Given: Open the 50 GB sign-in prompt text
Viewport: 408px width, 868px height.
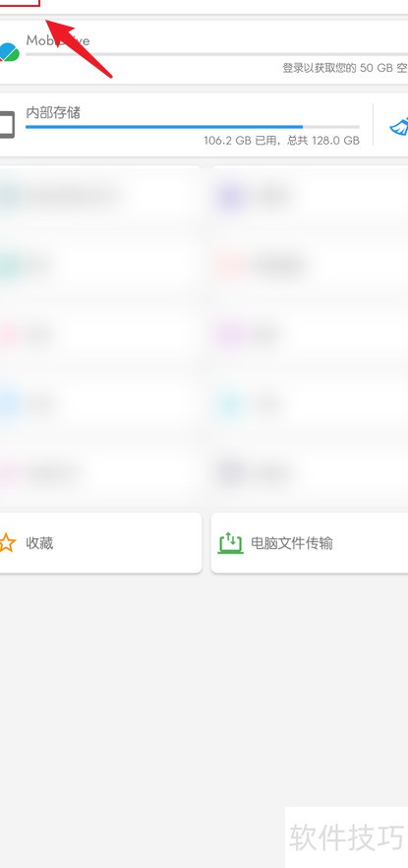Looking at the screenshot, I should tap(345, 68).
